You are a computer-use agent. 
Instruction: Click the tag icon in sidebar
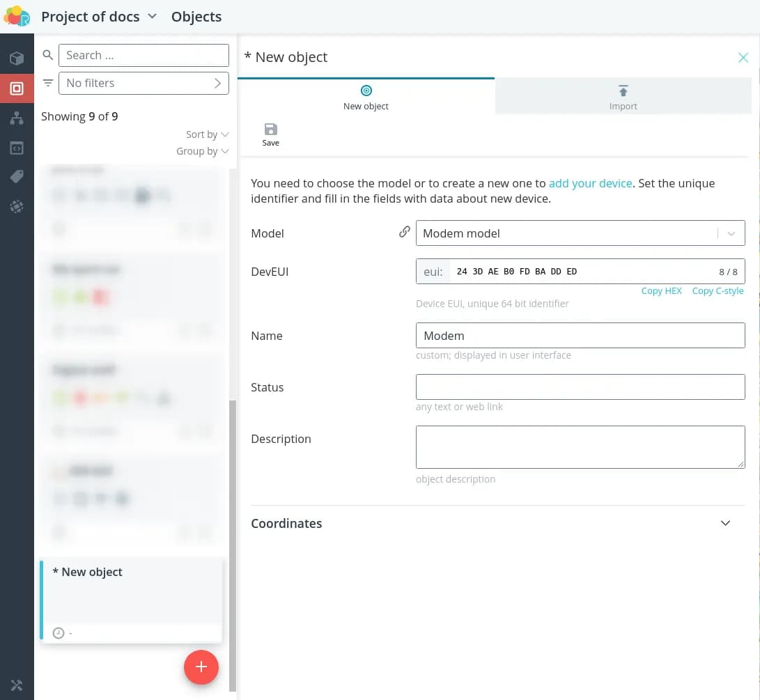(x=17, y=178)
